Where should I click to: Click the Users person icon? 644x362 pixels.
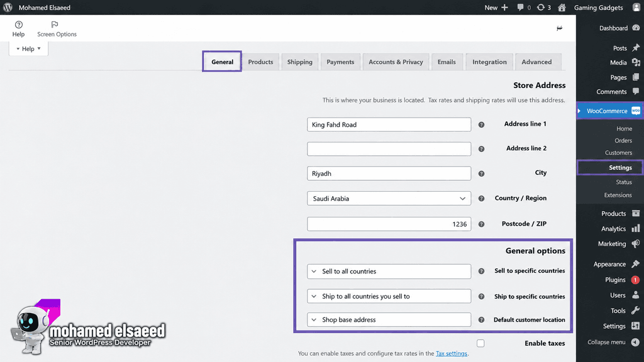(x=636, y=295)
